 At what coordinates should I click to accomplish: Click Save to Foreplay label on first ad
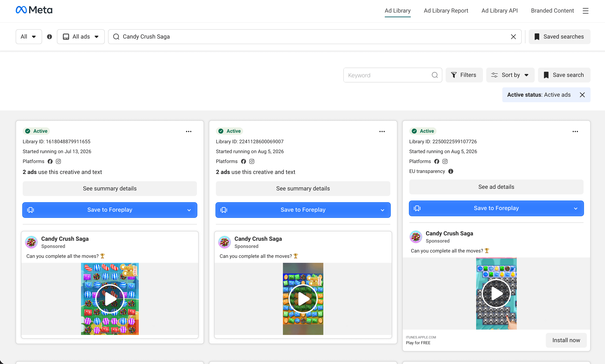point(110,210)
